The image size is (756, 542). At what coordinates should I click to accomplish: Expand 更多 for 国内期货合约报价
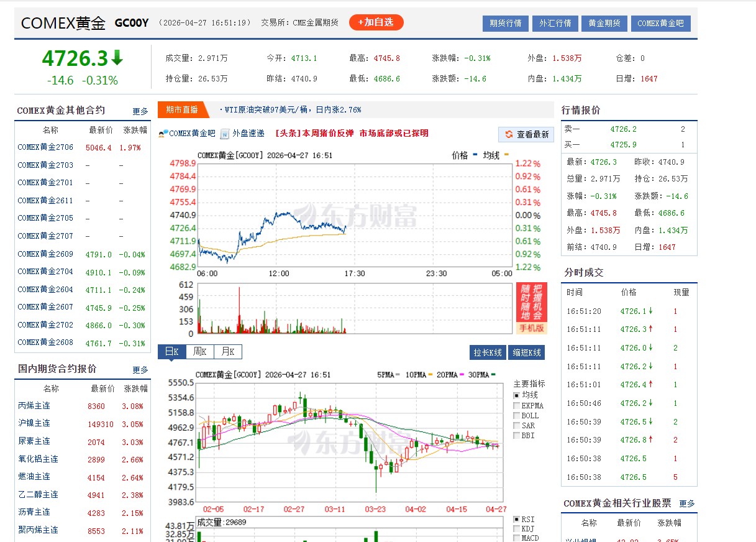tap(140, 369)
